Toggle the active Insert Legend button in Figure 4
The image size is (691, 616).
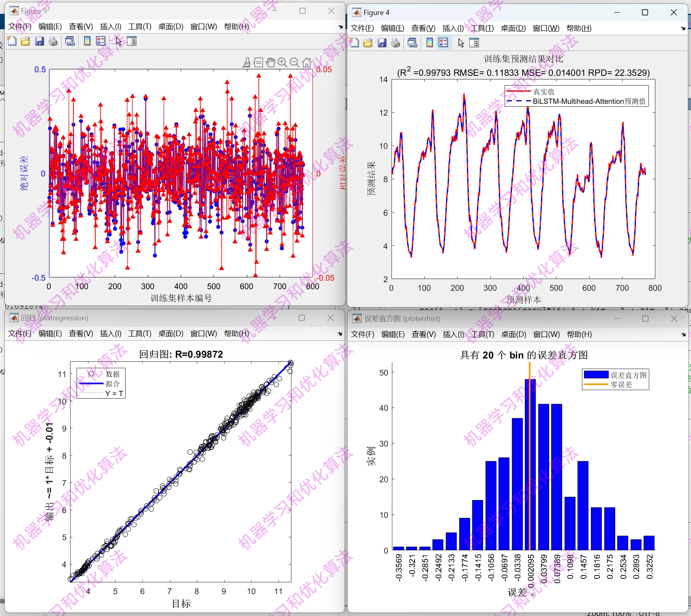[x=443, y=43]
